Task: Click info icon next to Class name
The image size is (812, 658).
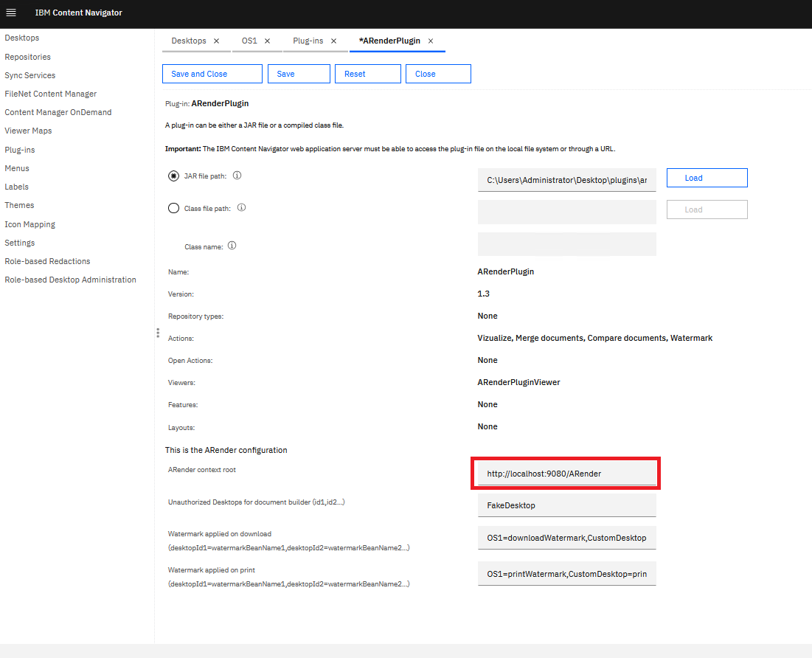Action: coord(232,246)
